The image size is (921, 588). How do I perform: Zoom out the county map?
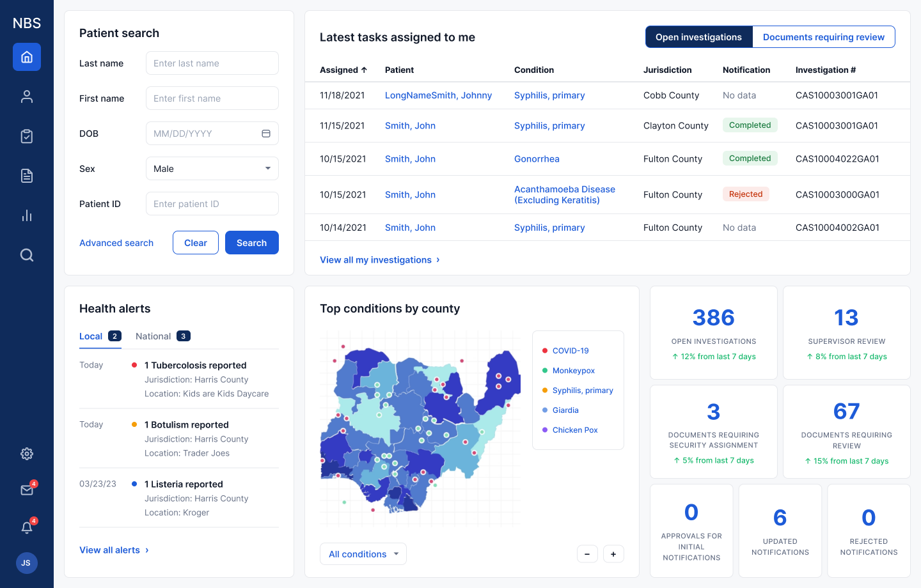coord(587,554)
